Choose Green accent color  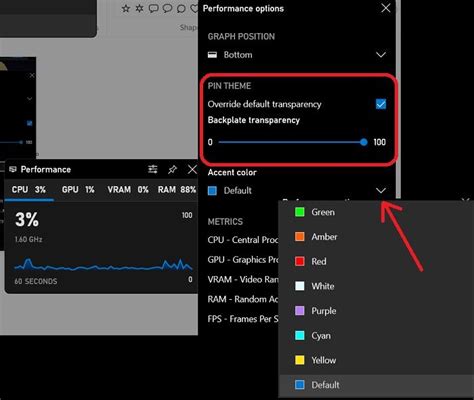pyautogui.click(x=376, y=212)
